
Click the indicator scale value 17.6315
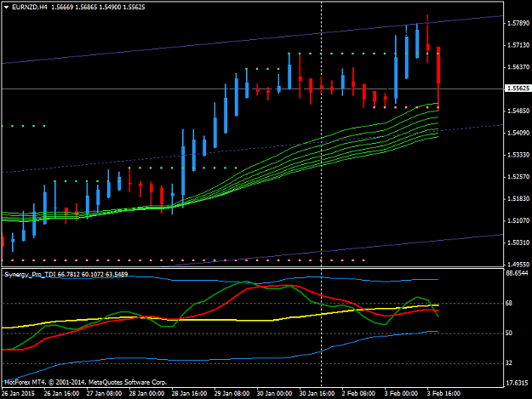(517, 383)
